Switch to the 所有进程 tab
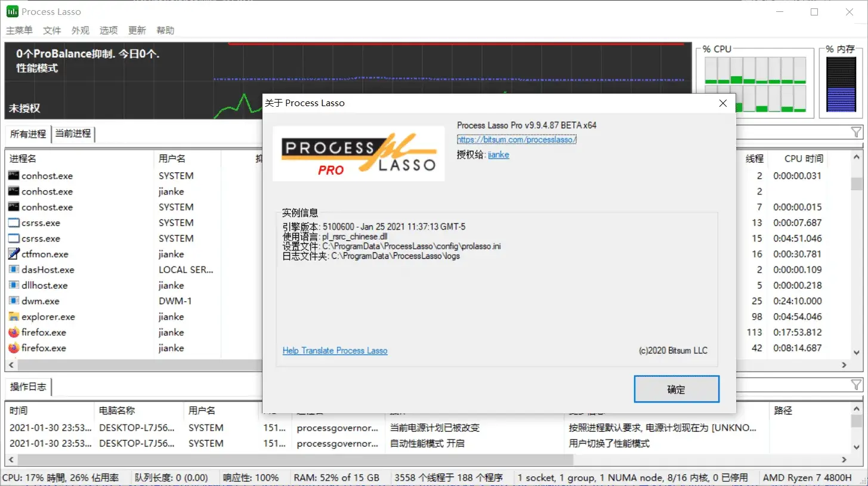868x486 pixels. (x=27, y=134)
